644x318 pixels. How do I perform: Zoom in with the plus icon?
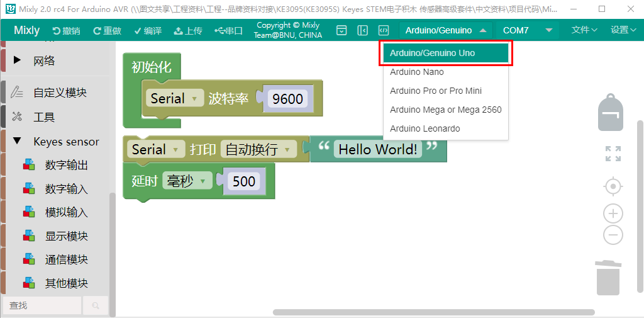click(613, 213)
